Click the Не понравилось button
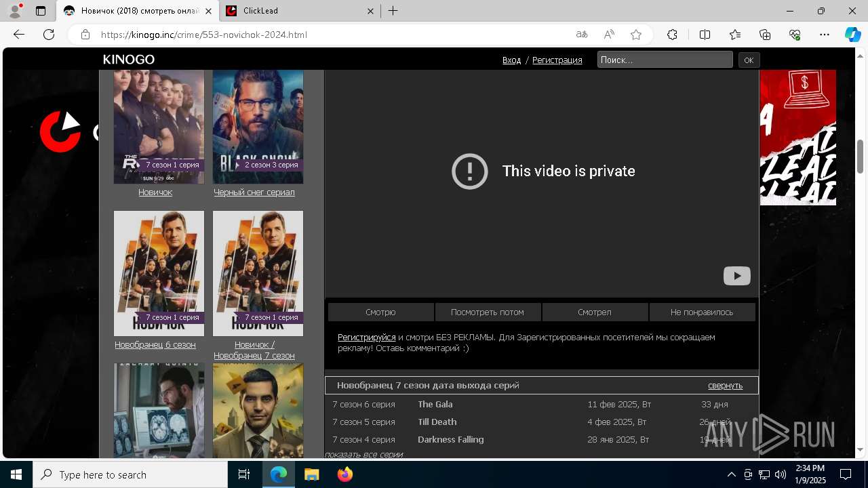868x488 pixels. (x=702, y=312)
